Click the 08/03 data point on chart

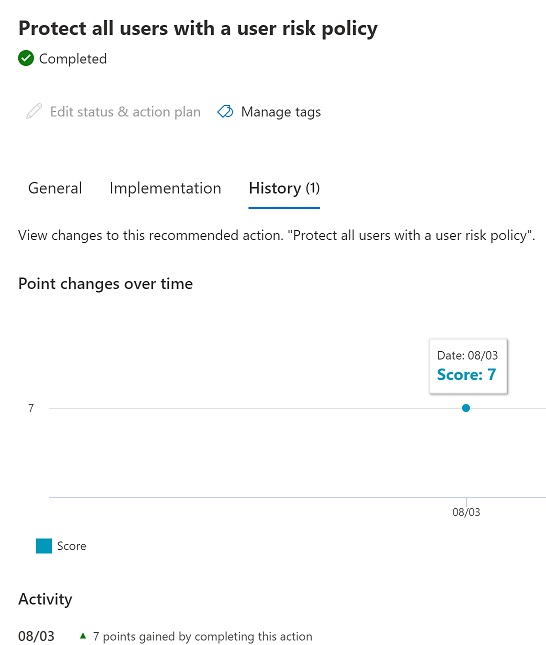[x=466, y=408]
